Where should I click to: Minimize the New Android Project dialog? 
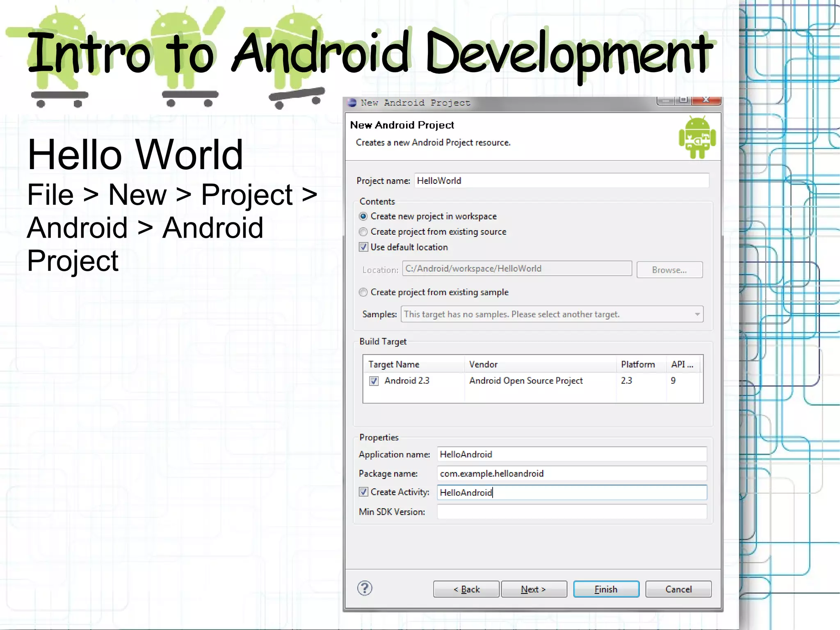coord(666,100)
